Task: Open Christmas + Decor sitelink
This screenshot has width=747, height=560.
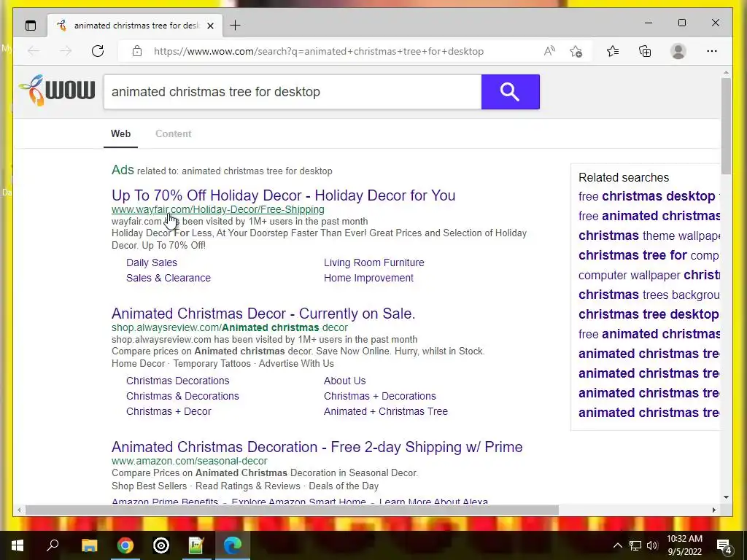Action: (x=169, y=411)
